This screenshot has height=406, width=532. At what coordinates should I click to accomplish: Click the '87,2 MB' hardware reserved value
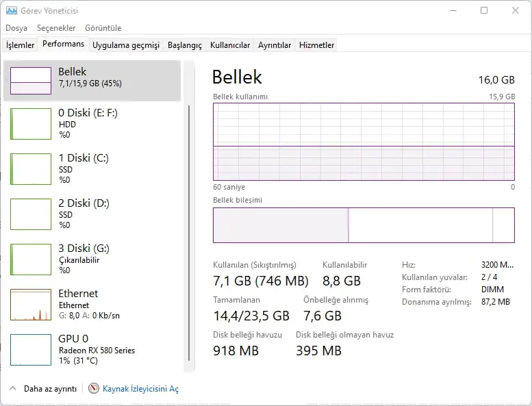(x=495, y=301)
